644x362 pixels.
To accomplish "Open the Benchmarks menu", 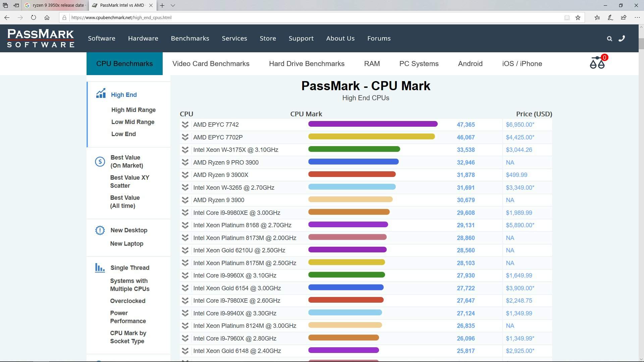I will click(190, 39).
